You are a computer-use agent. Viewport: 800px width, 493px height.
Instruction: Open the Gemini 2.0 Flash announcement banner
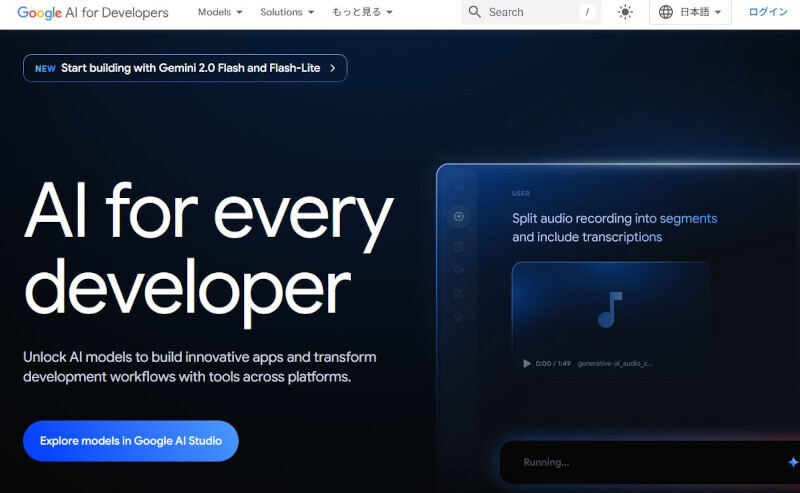[x=185, y=68]
